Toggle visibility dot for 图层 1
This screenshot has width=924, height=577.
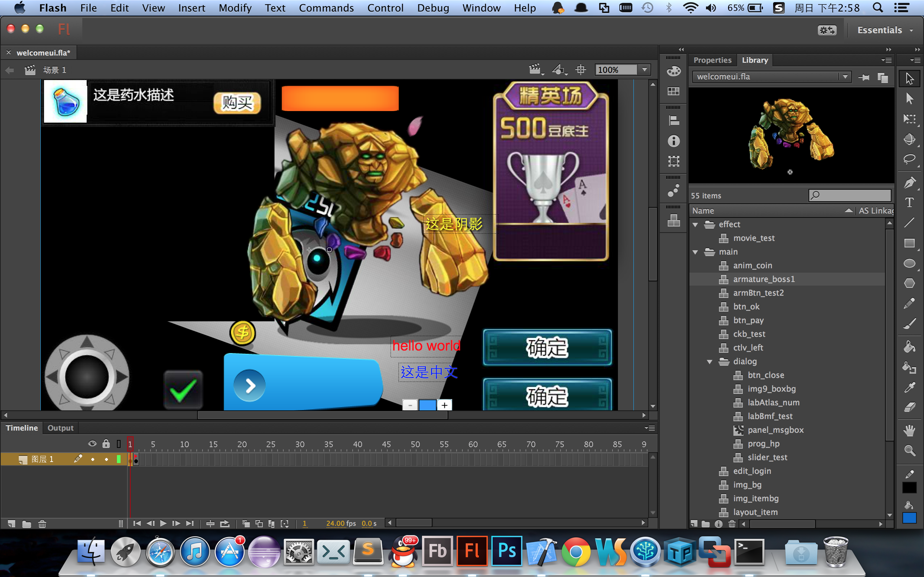coord(92,459)
